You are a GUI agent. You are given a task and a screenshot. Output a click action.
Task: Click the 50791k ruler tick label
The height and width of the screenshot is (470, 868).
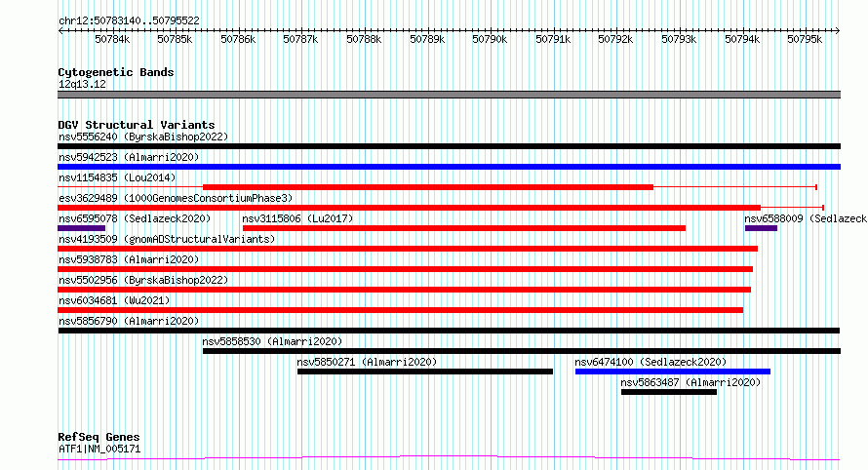(552, 39)
